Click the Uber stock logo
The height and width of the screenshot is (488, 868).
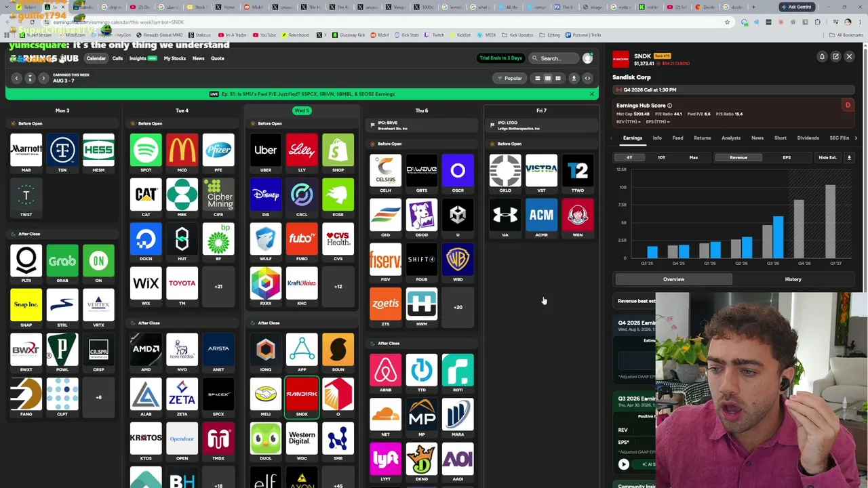point(266,150)
